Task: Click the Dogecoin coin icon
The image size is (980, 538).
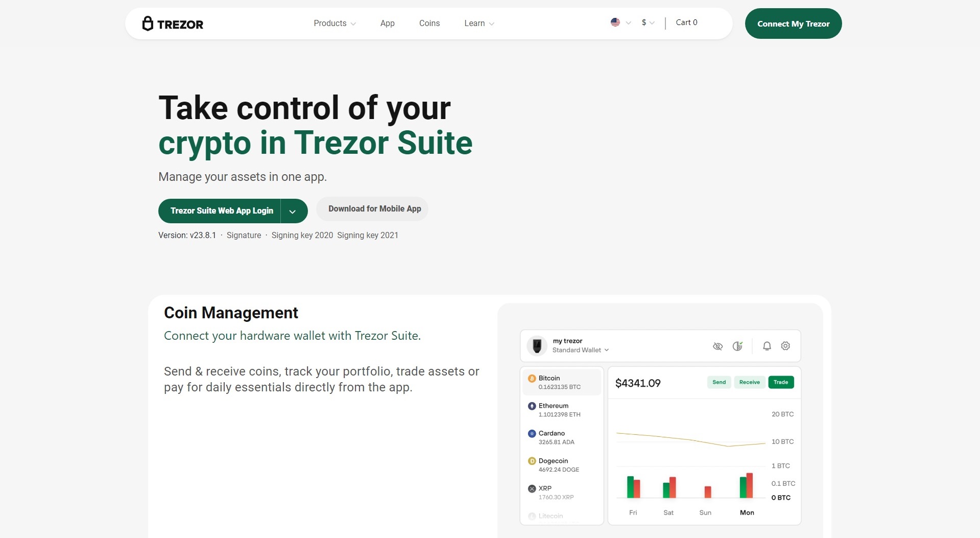Action: tap(532, 461)
